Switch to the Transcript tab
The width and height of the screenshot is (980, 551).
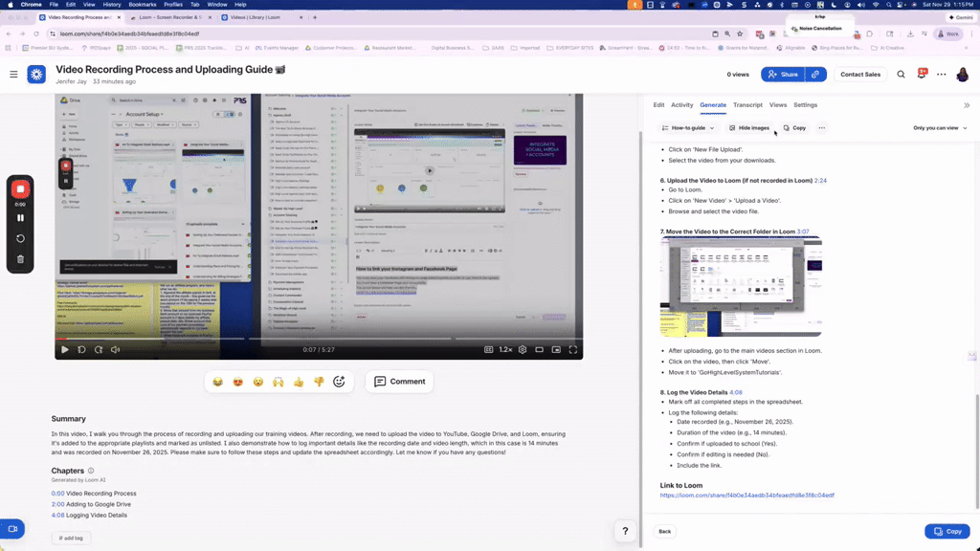click(747, 105)
